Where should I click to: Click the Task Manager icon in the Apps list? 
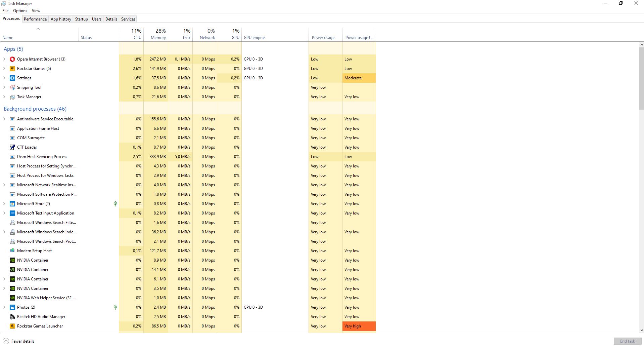click(12, 97)
